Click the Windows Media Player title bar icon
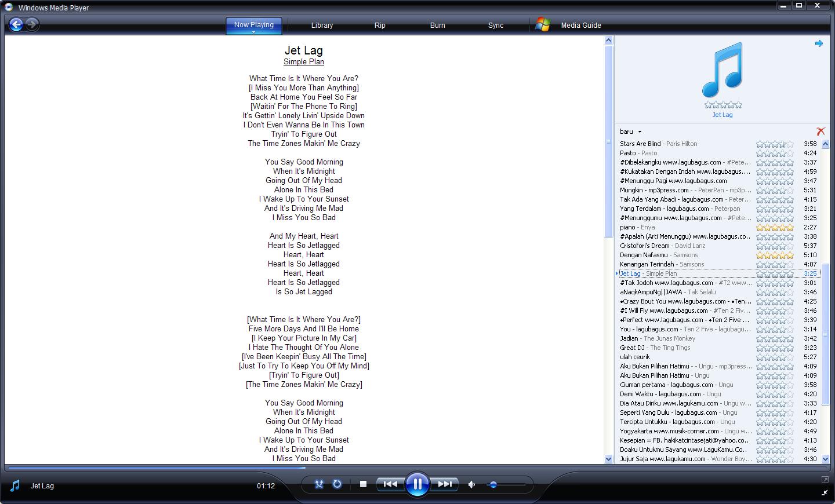Viewport: 835px width, 504px height. tap(8, 7)
